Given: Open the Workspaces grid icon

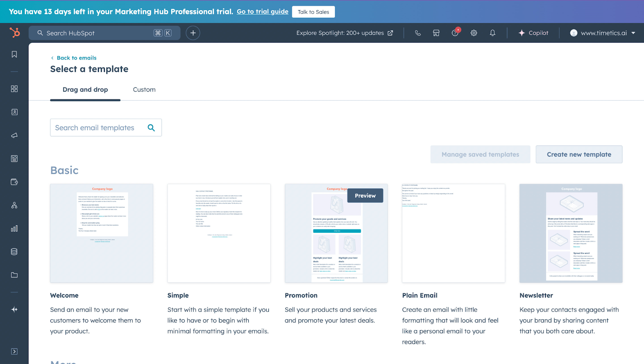Looking at the screenshot, I should (14, 89).
